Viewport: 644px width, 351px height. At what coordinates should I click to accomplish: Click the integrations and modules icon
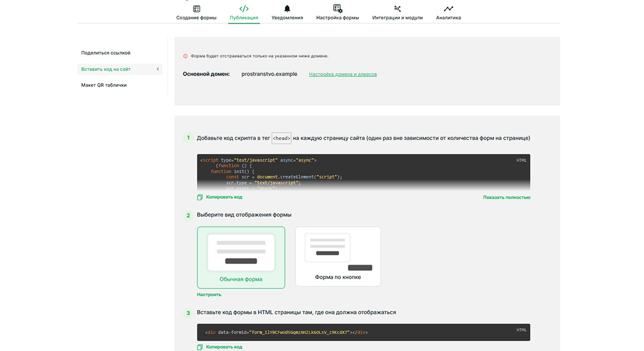397,9
